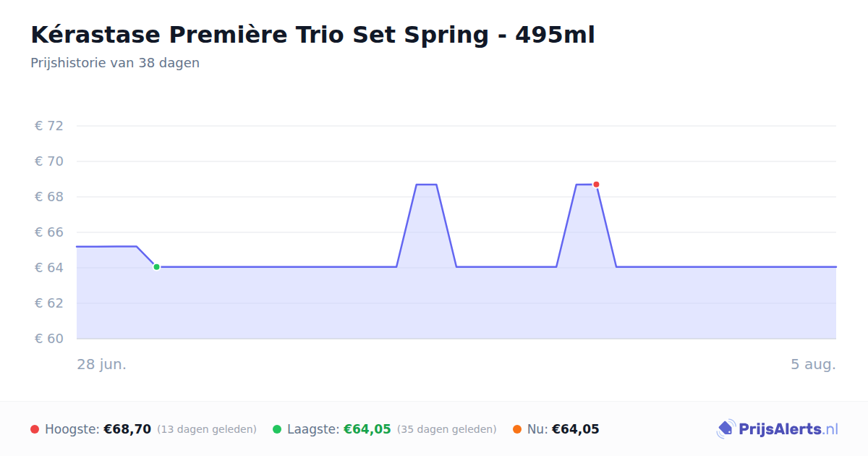Image resolution: width=868 pixels, height=456 pixels.
Task: Click the € 60 axis label
Action: coord(49,339)
